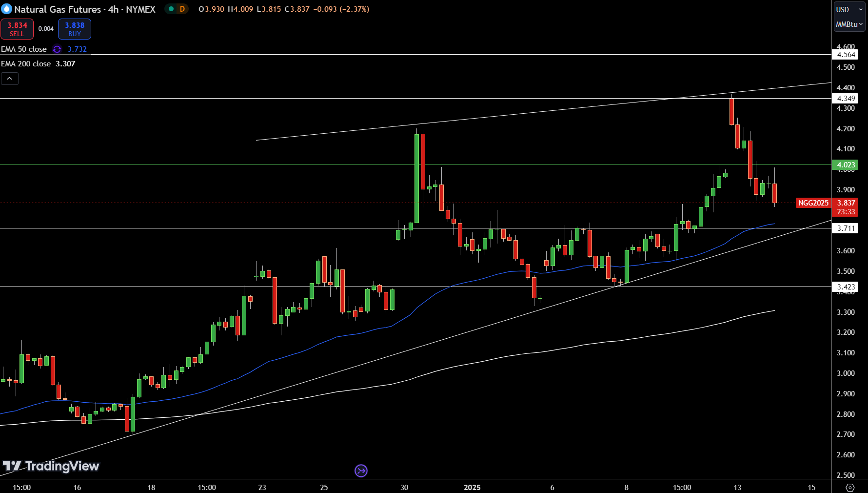Open the USD currency dropdown
This screenshot has height=493, width=868.
tap(849, 10)
